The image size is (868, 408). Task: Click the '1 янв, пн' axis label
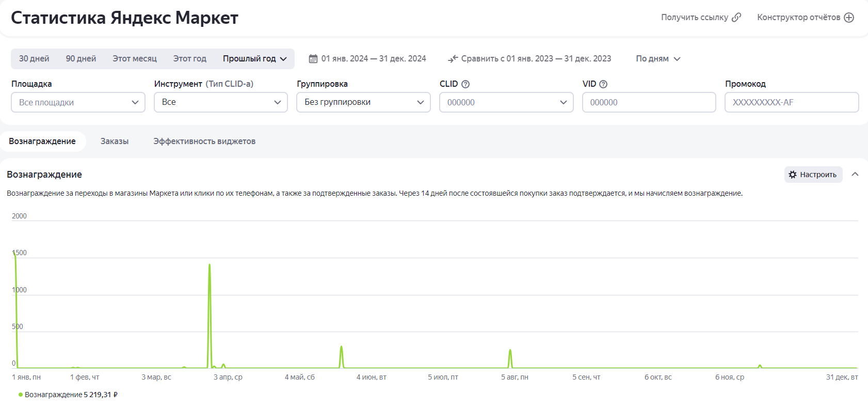click(x=26, y=378)
